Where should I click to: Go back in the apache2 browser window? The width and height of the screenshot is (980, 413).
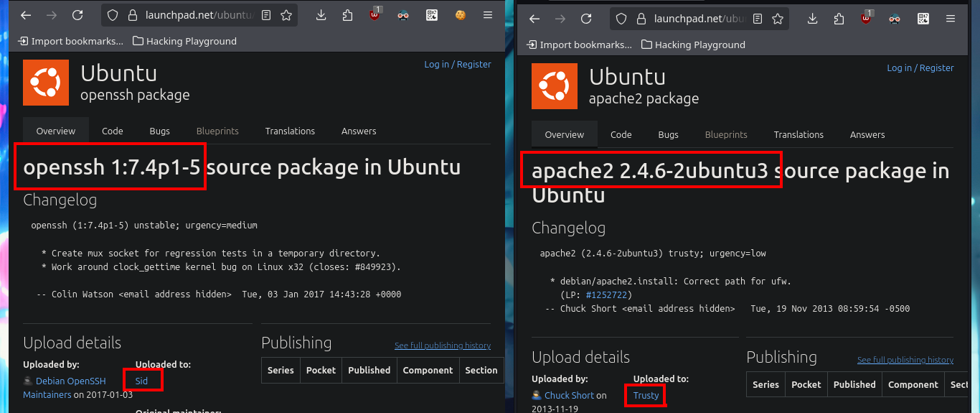[534, 19]
